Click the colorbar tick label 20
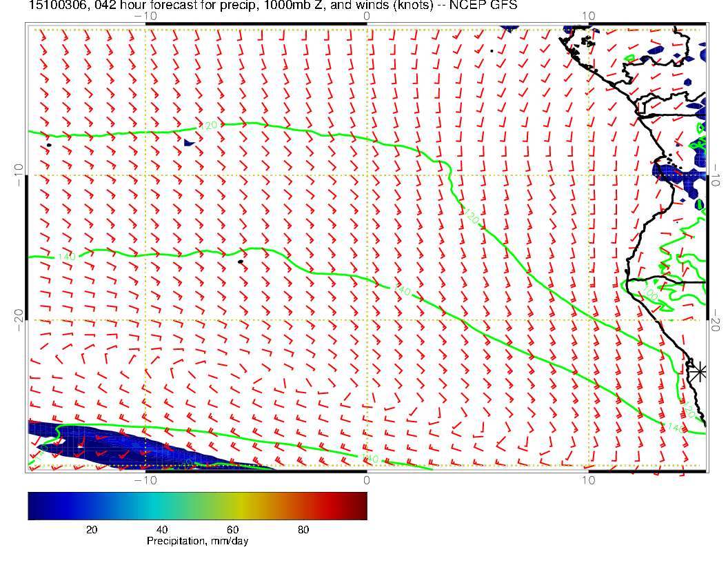This screenshot has height=563, width=728. pyautogui.click(x=91, y=529)
